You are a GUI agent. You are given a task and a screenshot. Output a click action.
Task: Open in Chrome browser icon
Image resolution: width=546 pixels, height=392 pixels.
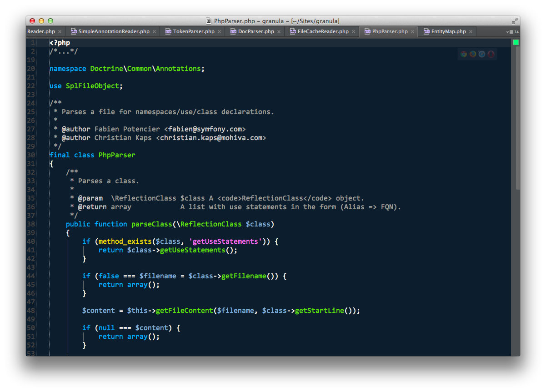(464, 54)
